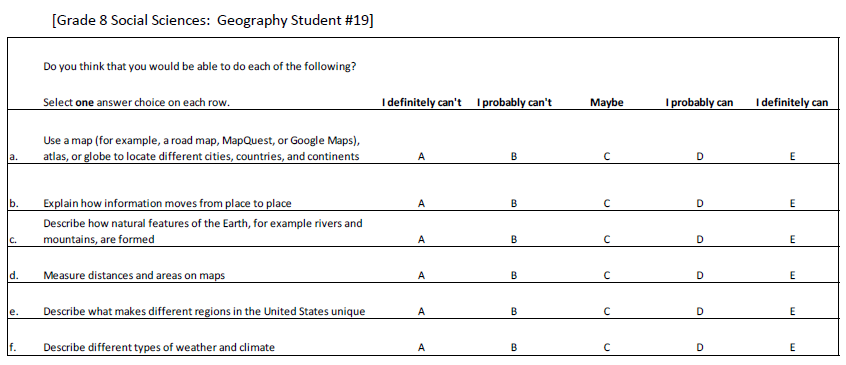Viewport: 846px width, 365px height.
Task: Pick A for weather and climate row
Action: coord(421,348)
